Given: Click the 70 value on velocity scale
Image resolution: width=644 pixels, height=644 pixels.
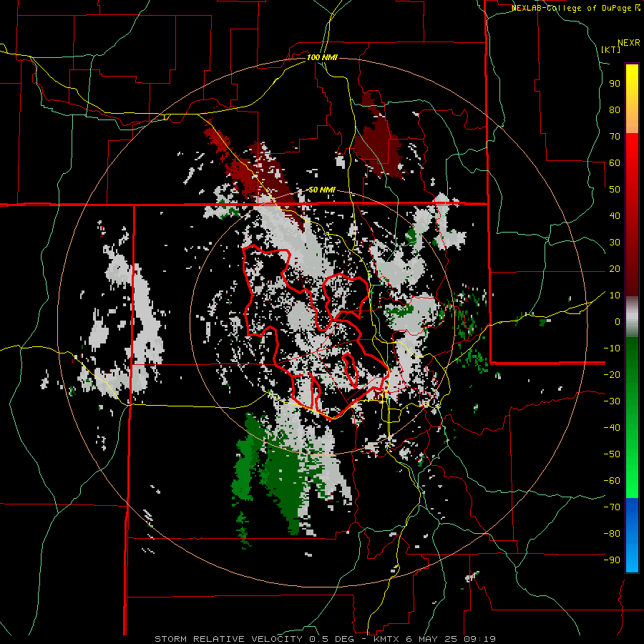Looking at the screenshot, I should tap(615, 137).
